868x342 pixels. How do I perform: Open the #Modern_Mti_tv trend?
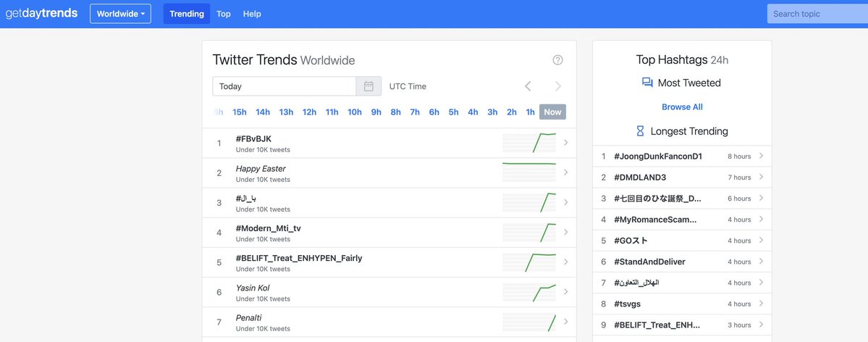(269, 228)
